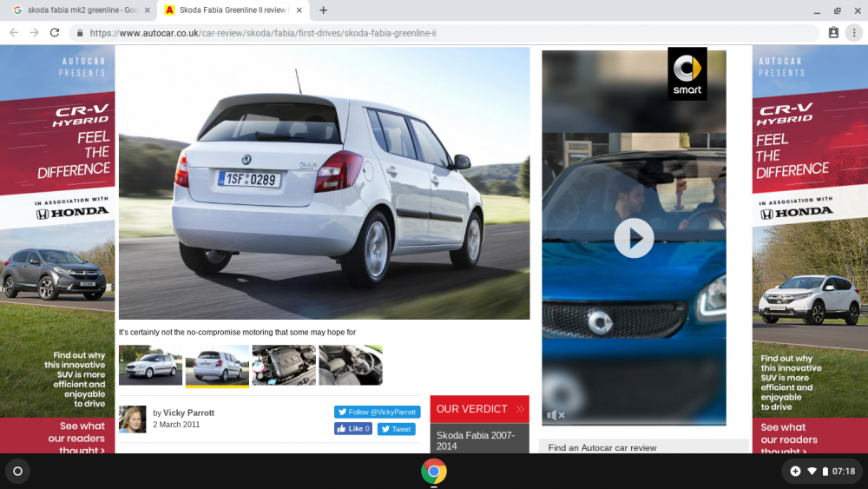
Task: Click the article date 2 March 2011
Action: pos(176,425)
